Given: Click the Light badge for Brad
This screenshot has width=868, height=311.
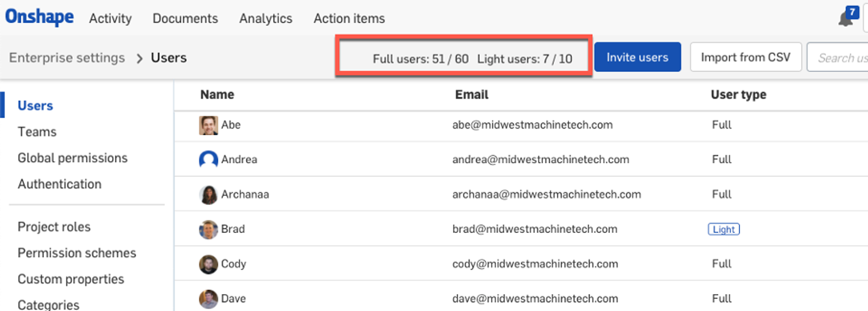Looking at the screenshot, I should [x=724, y=229].
